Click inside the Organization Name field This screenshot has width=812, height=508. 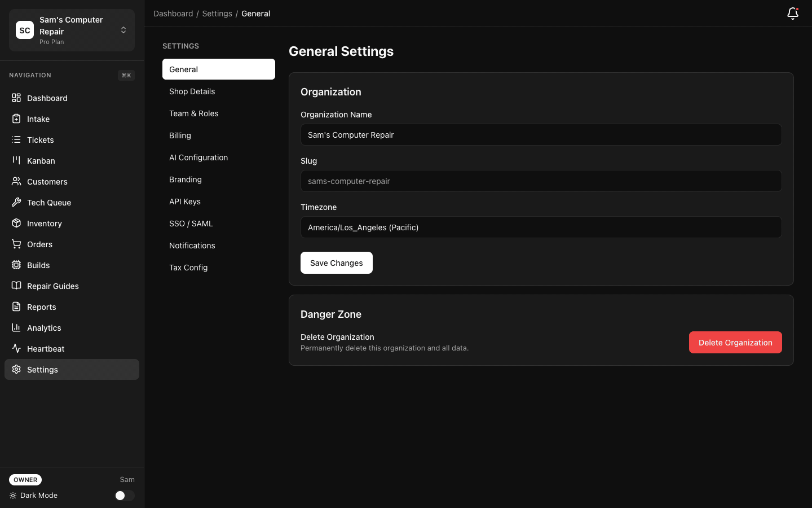[541, 134]
